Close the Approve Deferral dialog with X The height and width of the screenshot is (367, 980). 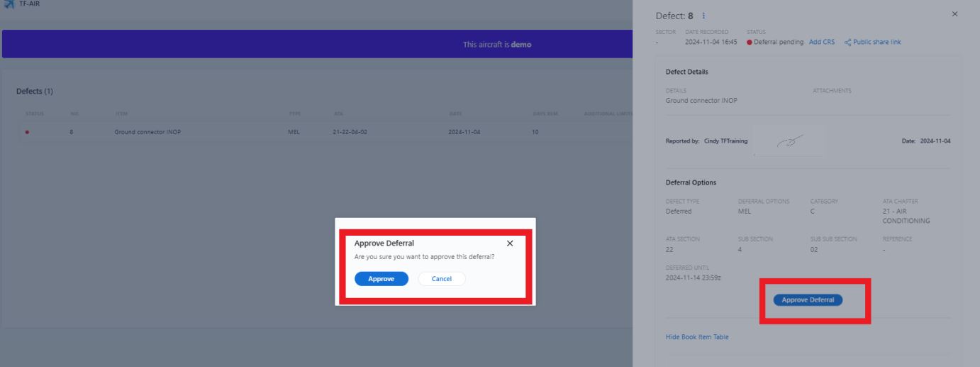pos(510,243)
